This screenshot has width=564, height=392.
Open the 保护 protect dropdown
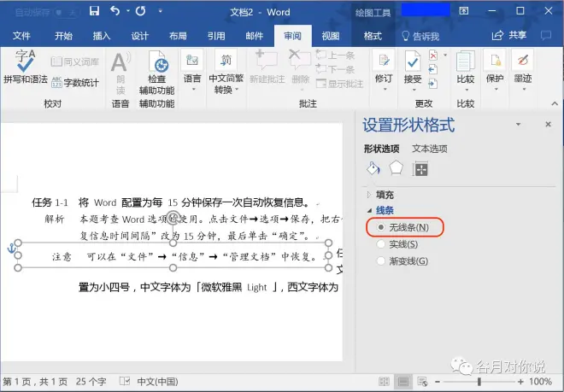tap(495, 71)
